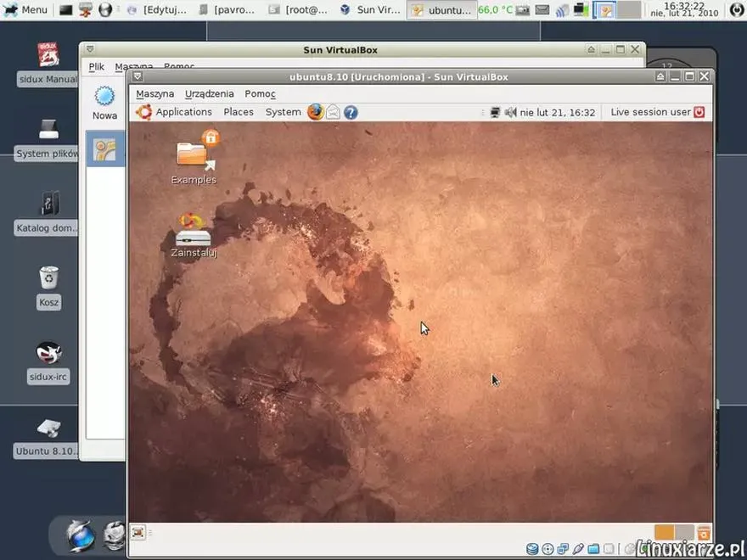This screenshot has height=560, width=747.
Task: Click the hard disk activity indicator icon
Action: (x=532, y=549)
